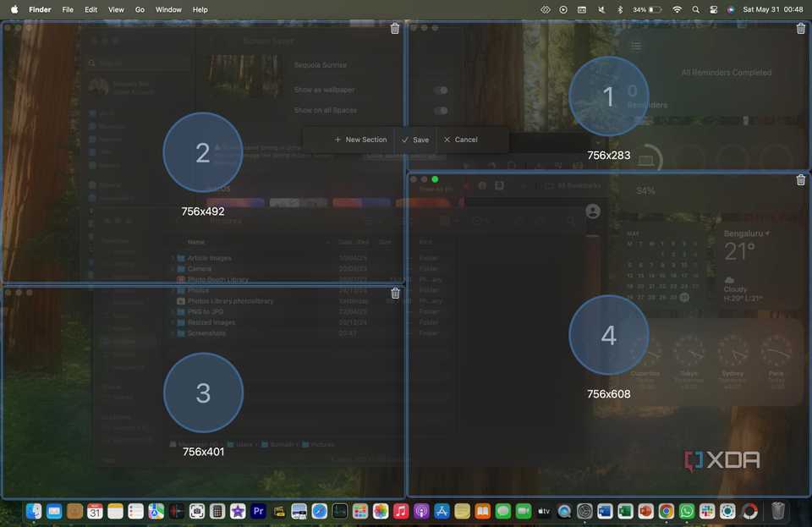Expand the Photos folder disclosure triangle

click(174, 290)
